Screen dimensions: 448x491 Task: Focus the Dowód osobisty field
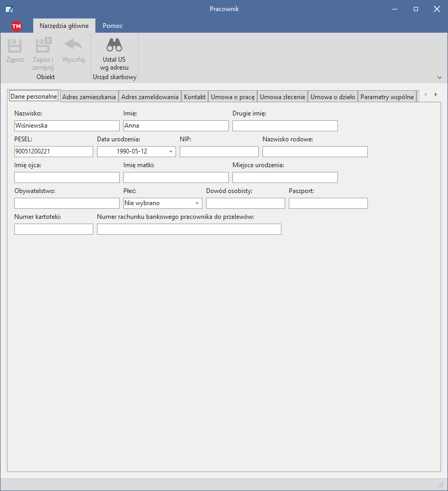(x=246, y=203)
